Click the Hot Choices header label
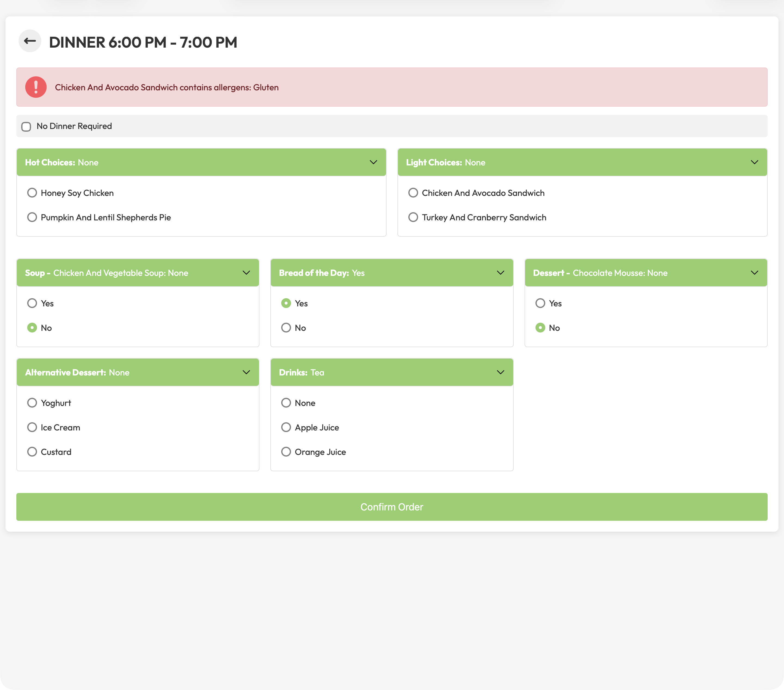 [62, 162]
